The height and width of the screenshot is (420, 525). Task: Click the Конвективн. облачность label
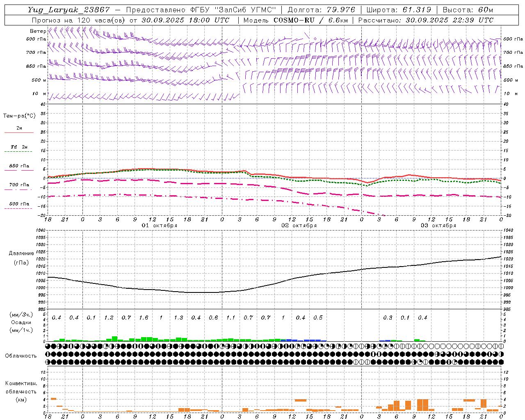(x=21, y=388)
